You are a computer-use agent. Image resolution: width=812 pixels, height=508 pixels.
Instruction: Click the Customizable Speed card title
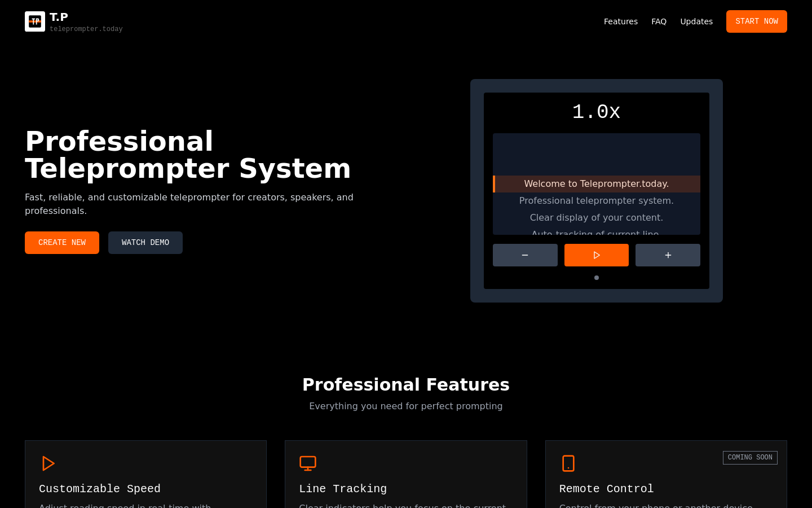(100, 489)
